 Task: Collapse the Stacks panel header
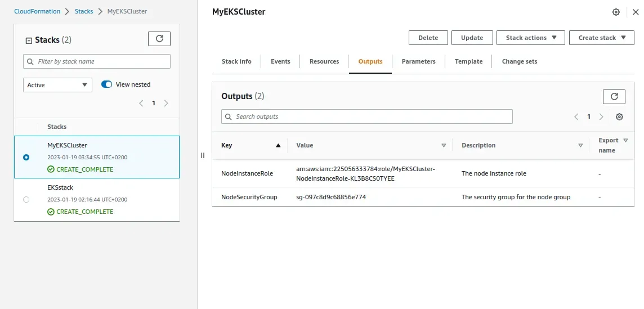(x=29, y=41)
